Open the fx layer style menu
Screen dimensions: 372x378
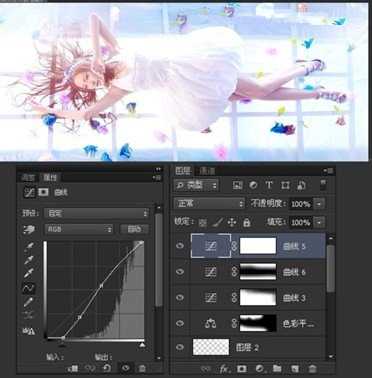(224, 369)
